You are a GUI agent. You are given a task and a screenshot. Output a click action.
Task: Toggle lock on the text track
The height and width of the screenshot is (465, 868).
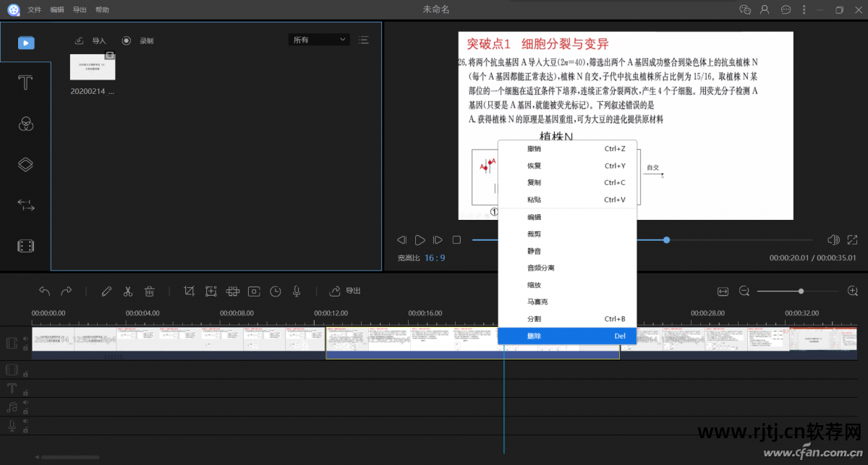click(x=26, y=393)
